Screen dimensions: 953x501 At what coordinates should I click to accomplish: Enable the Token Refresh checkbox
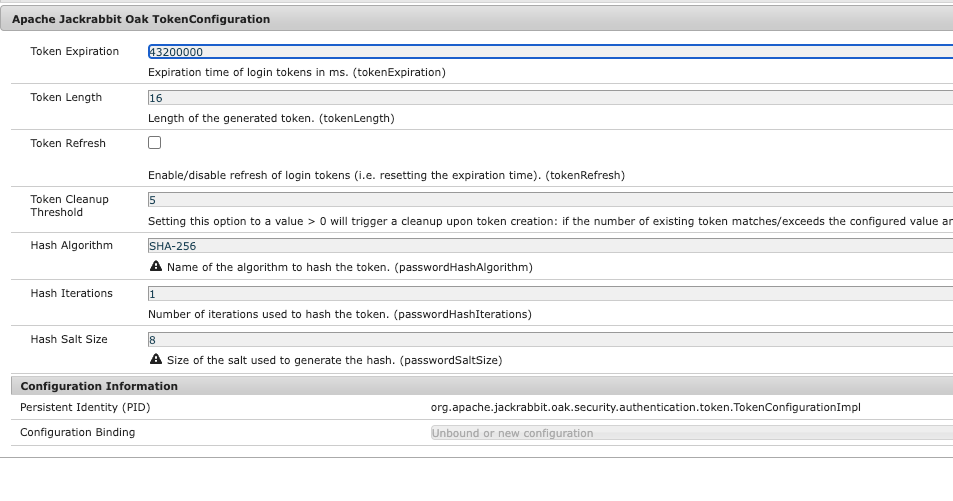[x=155, y=143]
